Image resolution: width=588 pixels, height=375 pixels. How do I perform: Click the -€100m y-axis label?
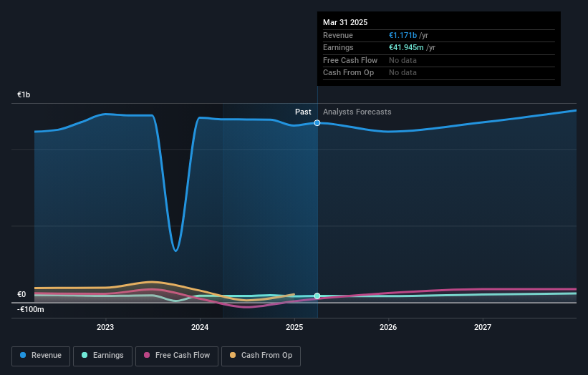tap(31, 309)
